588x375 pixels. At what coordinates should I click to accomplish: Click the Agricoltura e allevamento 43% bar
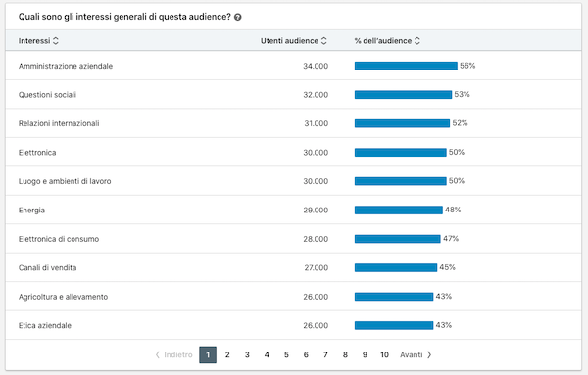click(394, 297)
